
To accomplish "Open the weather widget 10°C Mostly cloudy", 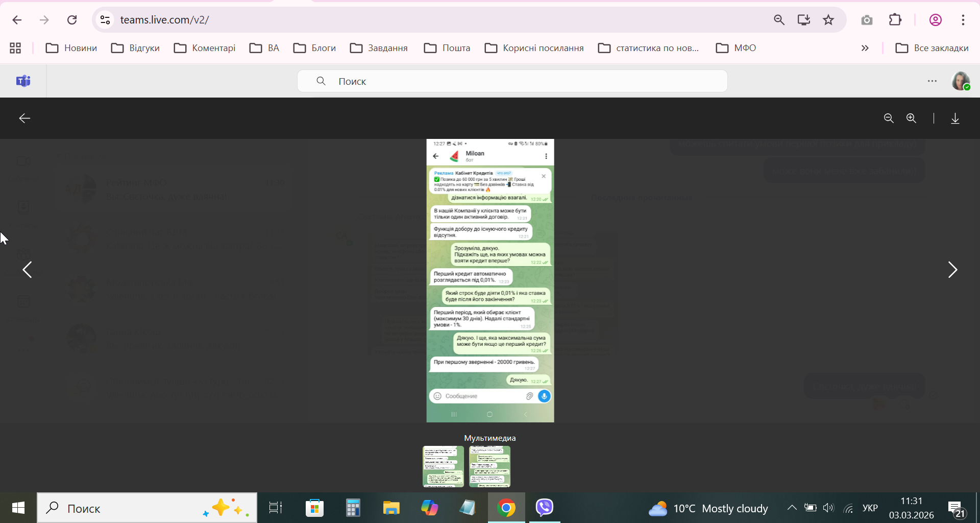I will pos(708,508).
